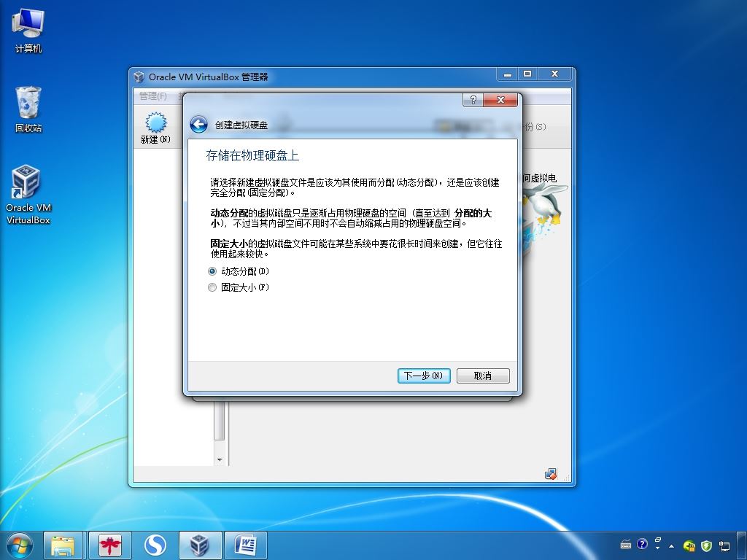
Task: Click the 下一步(N) button
Action: [424, 376]
